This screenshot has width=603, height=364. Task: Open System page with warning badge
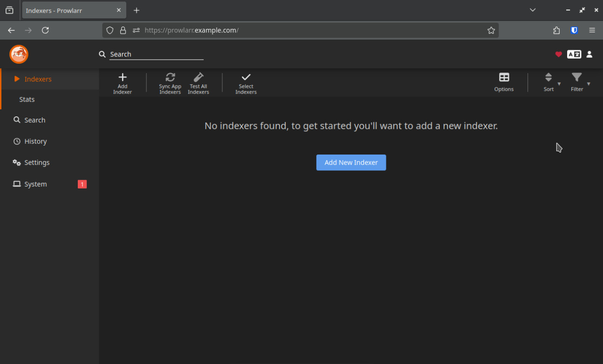[x=35, y=184]
